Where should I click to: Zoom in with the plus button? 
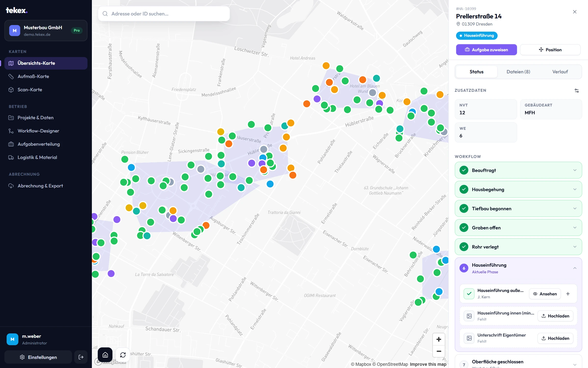(439, 339)
